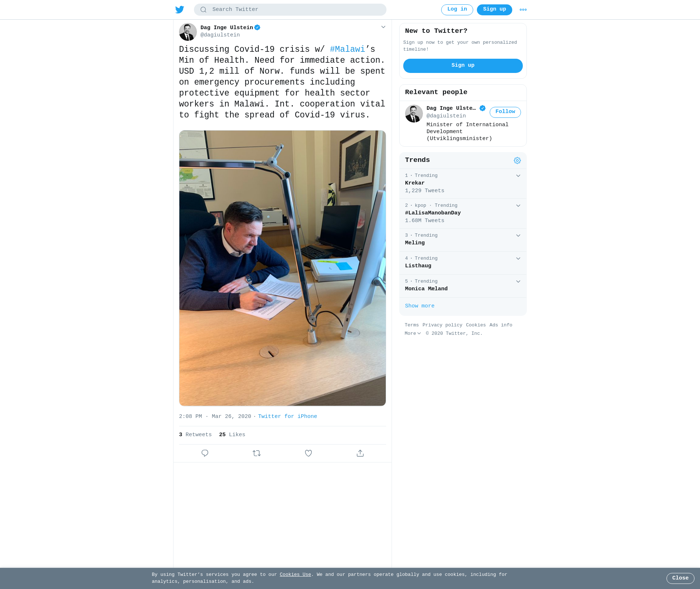Image resolution: width=700 pixels, height=589 pixels.
Task: Show more trends
Action: (420, 306)
